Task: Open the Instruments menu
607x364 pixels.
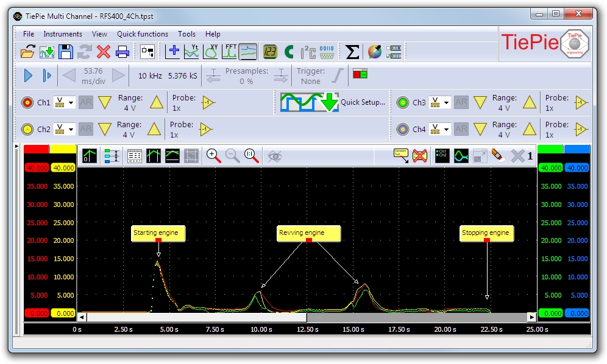Action: [x=62, y=34]
